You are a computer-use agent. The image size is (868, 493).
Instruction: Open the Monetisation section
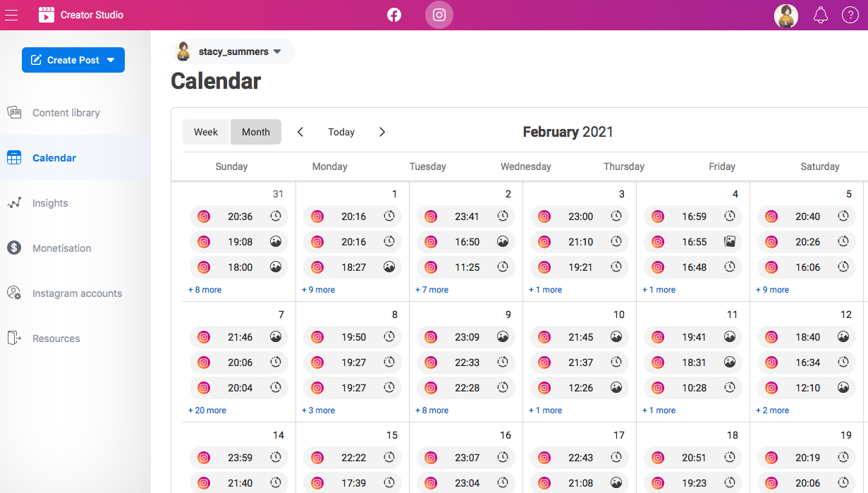[x=61, y=248]
